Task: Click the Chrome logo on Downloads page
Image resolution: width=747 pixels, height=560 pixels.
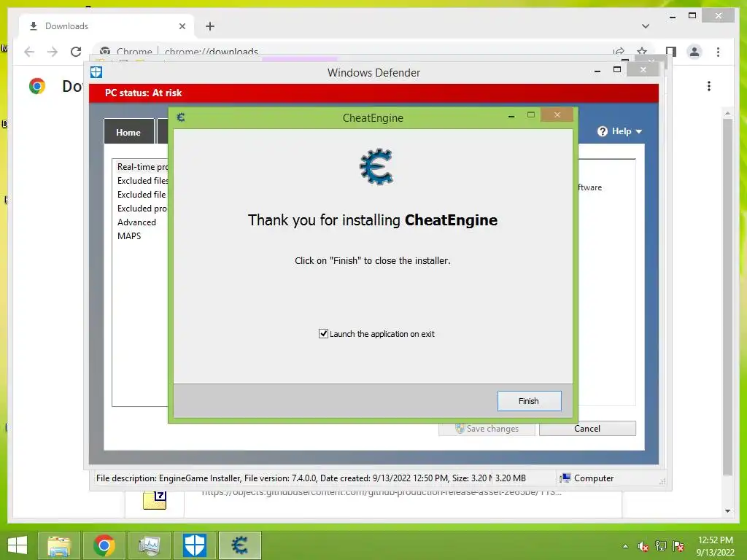Action: [x=36, y=86]
